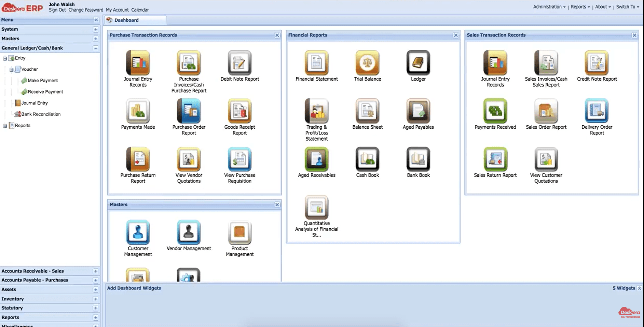This screenshot has height=327, width=644.
Task: Open Product Management in Masters
Action: tap(239, 232)
